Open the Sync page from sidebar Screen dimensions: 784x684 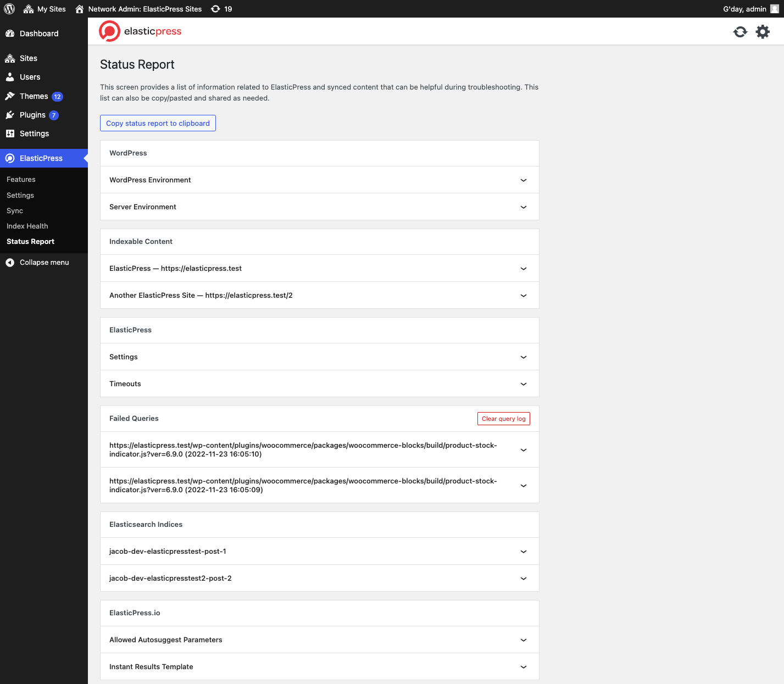click(x=15, y=210)
